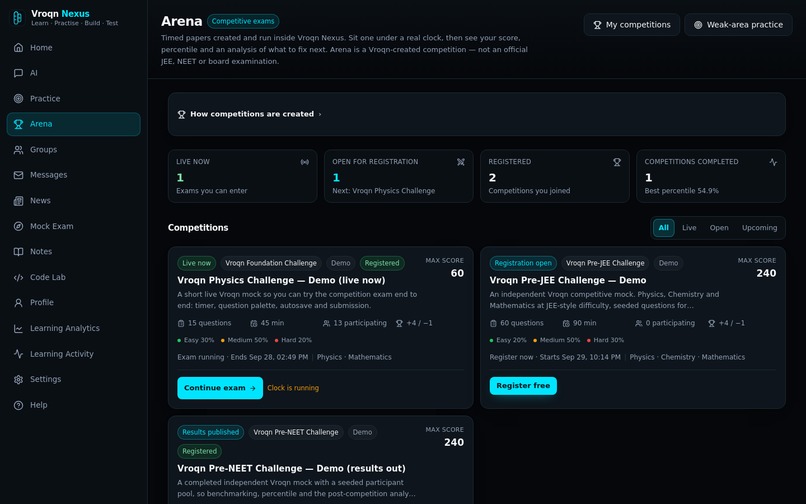Click 'Best percentile 54.9%' text
This screenshot has width=806, height=504.
(682, 191)
